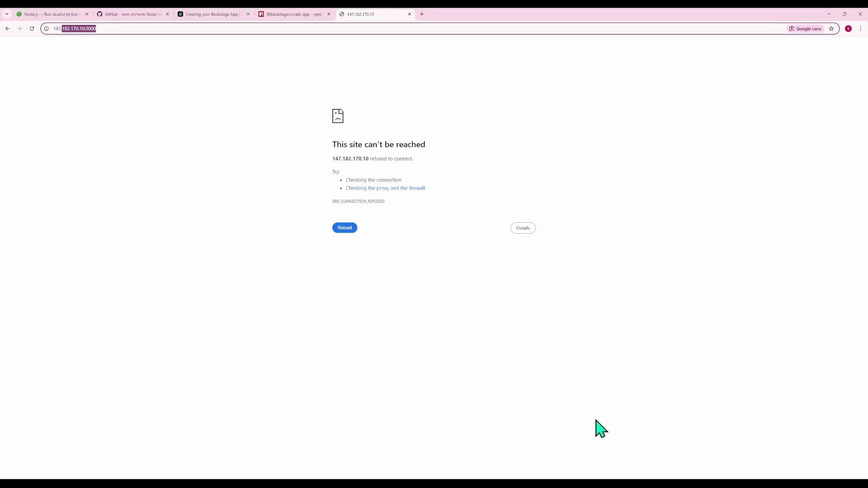Screen dimensions: 868x488
Task: Click the 'This site can't be reached' heading
Action: coord(379,145)
